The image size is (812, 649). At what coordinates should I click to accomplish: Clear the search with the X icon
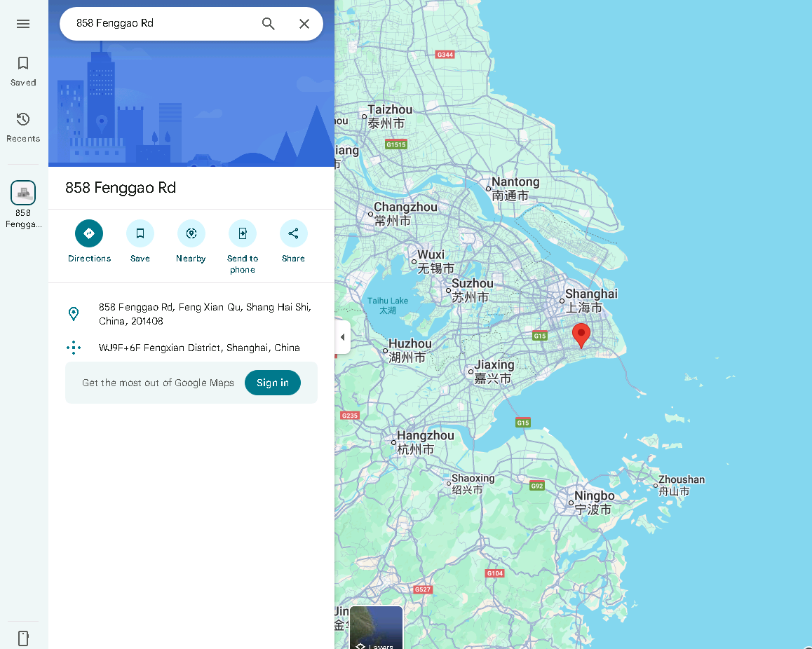[x=304, y=24]
